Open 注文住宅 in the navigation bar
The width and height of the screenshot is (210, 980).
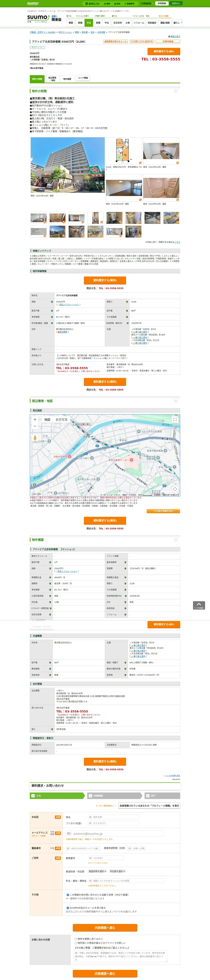coord(117,23)
